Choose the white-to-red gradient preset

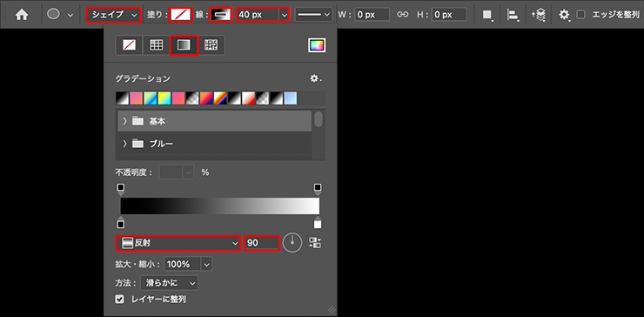pyautogui.click(x=248, y=98)
